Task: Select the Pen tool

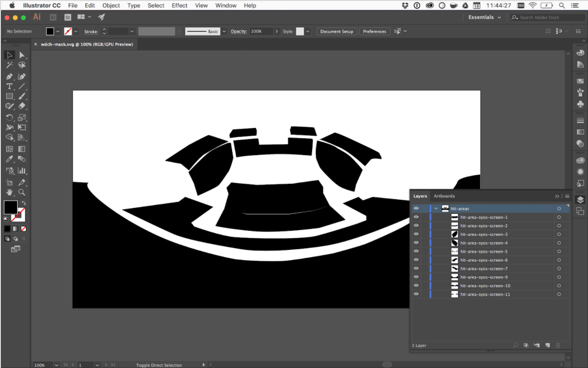Action: pyautogui.click(x=9, y=77)
